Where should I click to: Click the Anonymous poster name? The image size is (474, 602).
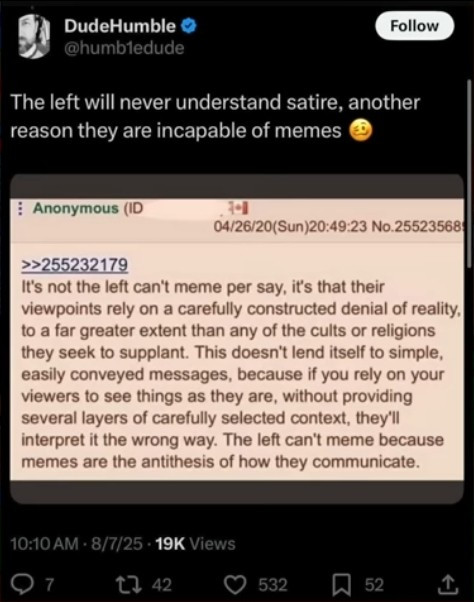pyautogui.click(x=76, y=208)
